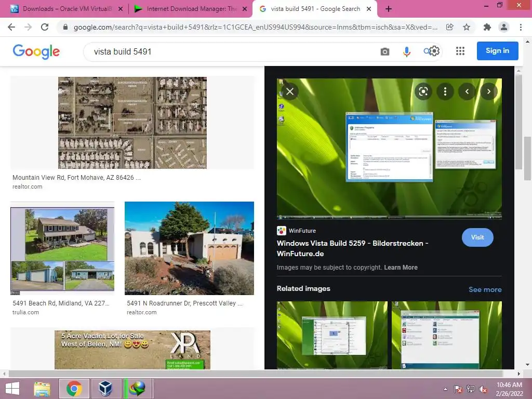This screenshot has height=399, width=532.
Task: Click the Google logo
Action: pyautogui.click(x=36, y=51)
